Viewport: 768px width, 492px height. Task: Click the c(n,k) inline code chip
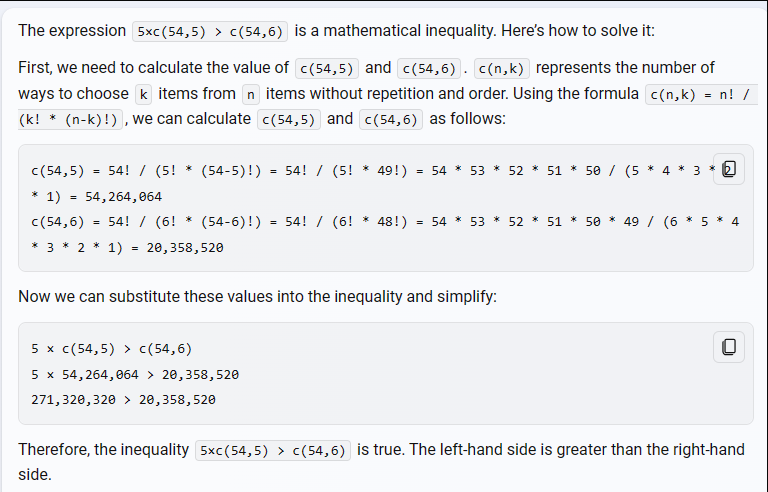pos(502,69)
